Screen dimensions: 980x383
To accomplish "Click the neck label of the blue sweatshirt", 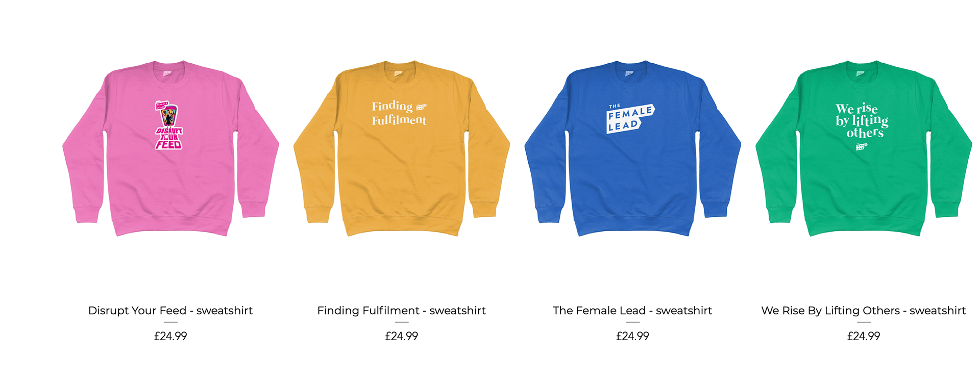I will tap(629, 73).
